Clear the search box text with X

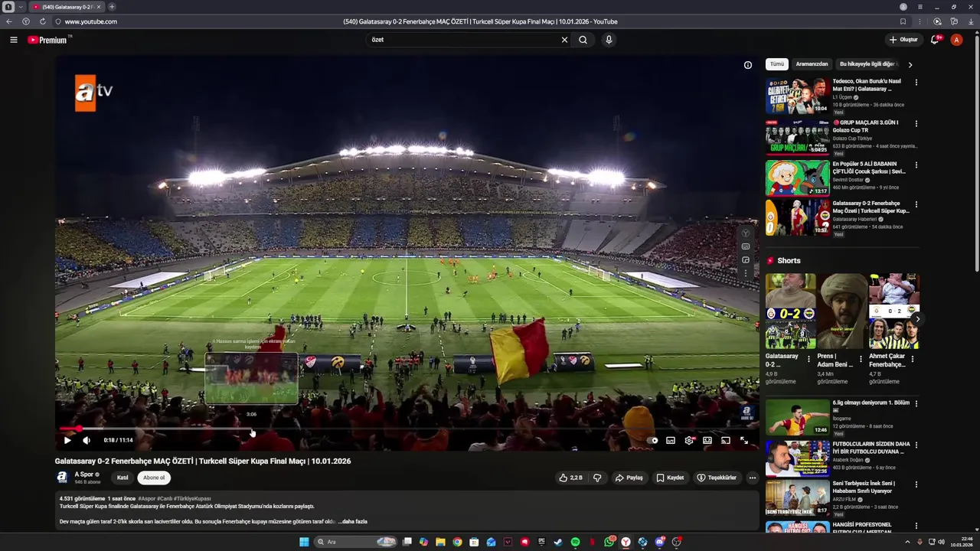coord(564,40)
